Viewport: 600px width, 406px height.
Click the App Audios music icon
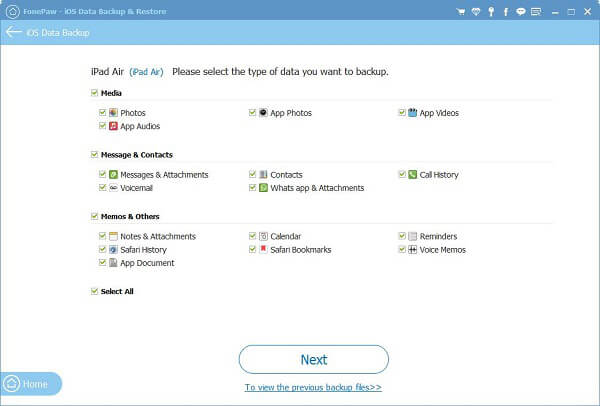click(113, 126)
